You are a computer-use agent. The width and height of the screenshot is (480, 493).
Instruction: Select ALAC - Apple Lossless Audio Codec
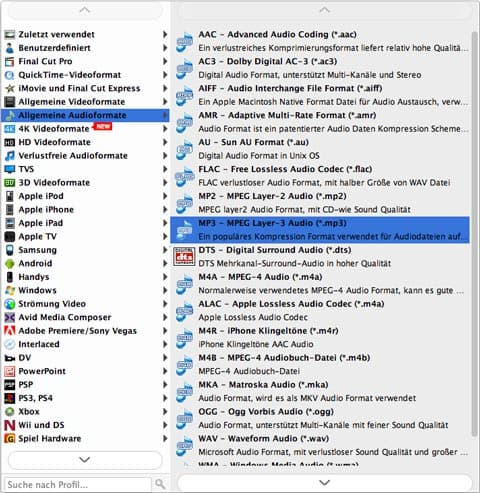[x=320, y=311]
